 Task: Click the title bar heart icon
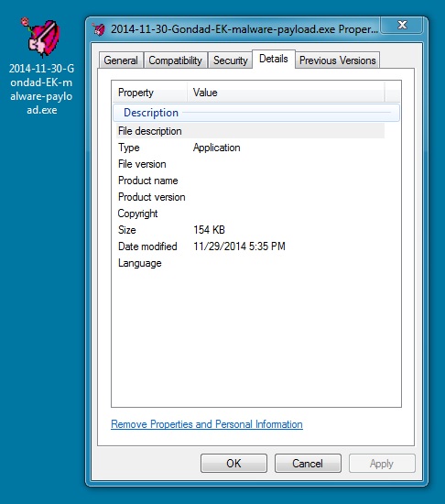click(99, 29)
